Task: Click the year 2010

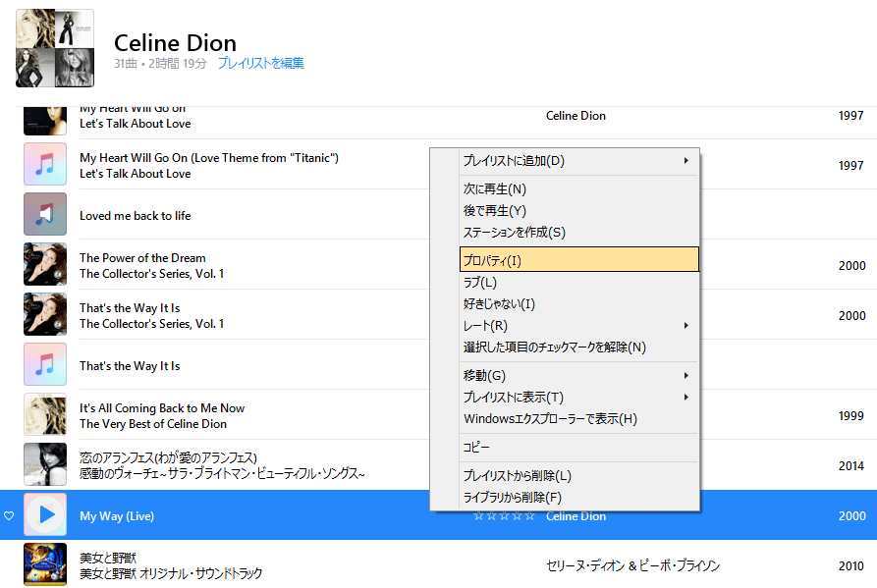Action: coord(851,566)
